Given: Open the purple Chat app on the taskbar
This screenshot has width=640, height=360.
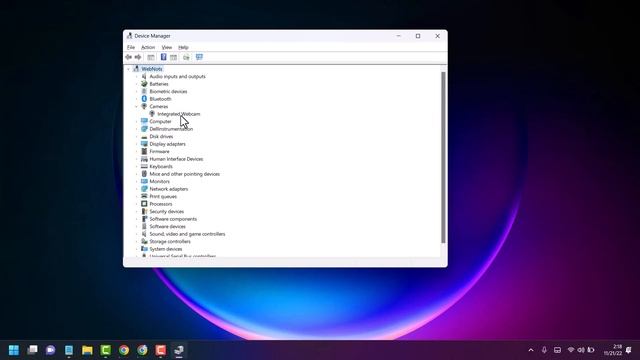Looking at the screenshot, I should point(51,350).
